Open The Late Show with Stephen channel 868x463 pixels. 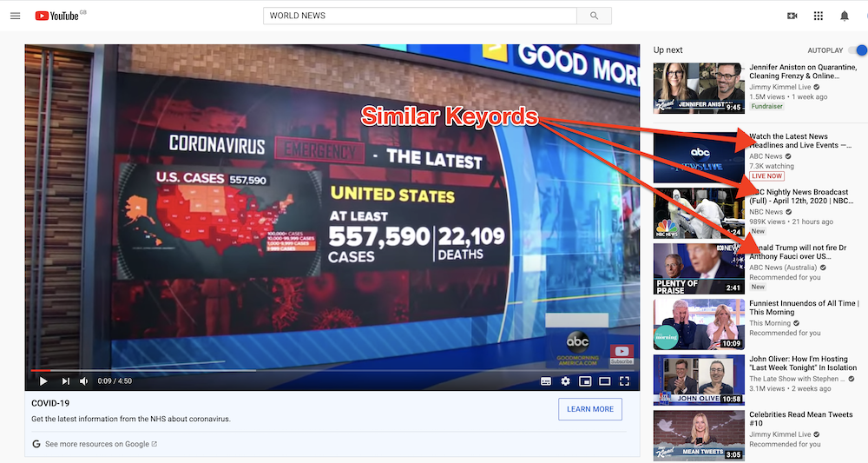point(797,379)
